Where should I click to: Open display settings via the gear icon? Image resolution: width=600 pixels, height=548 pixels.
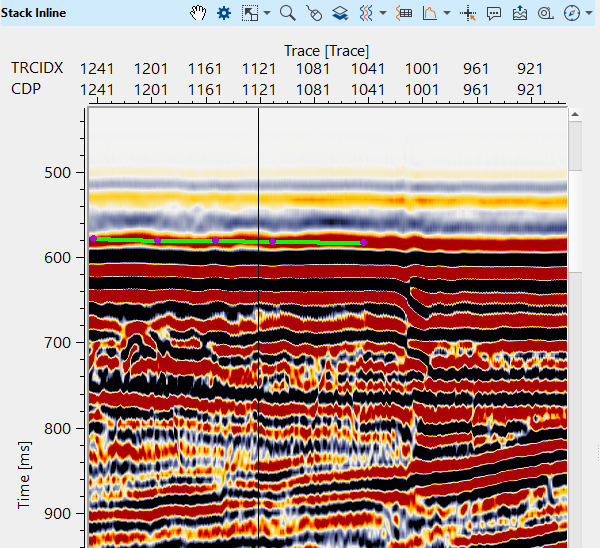pos(224,13)
